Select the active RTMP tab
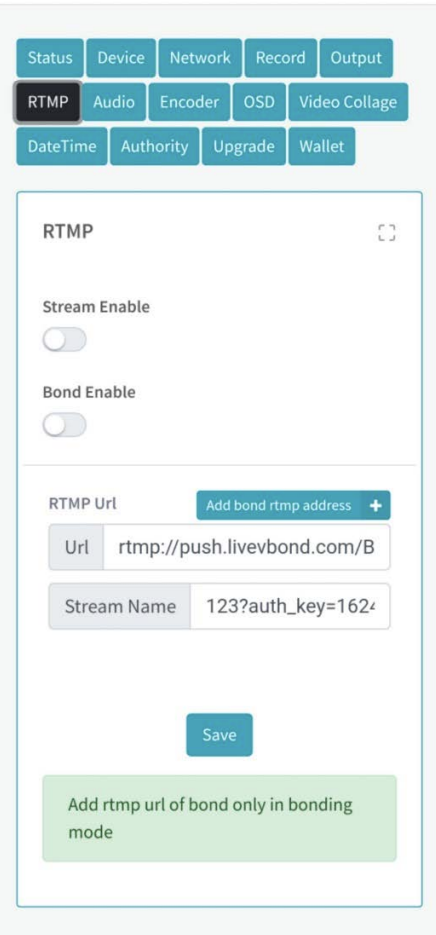The image size is (436, 935). (48, 102)
